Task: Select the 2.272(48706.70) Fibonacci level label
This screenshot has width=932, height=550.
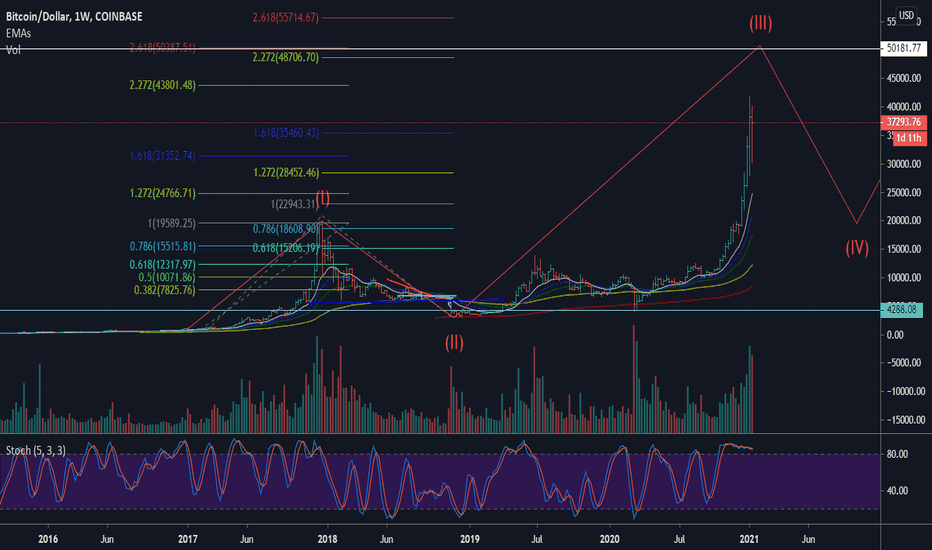Action: [285, 58]
